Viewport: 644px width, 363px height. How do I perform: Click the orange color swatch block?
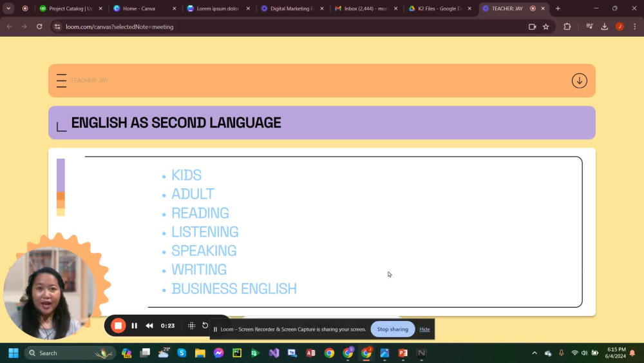click(61, 196)
